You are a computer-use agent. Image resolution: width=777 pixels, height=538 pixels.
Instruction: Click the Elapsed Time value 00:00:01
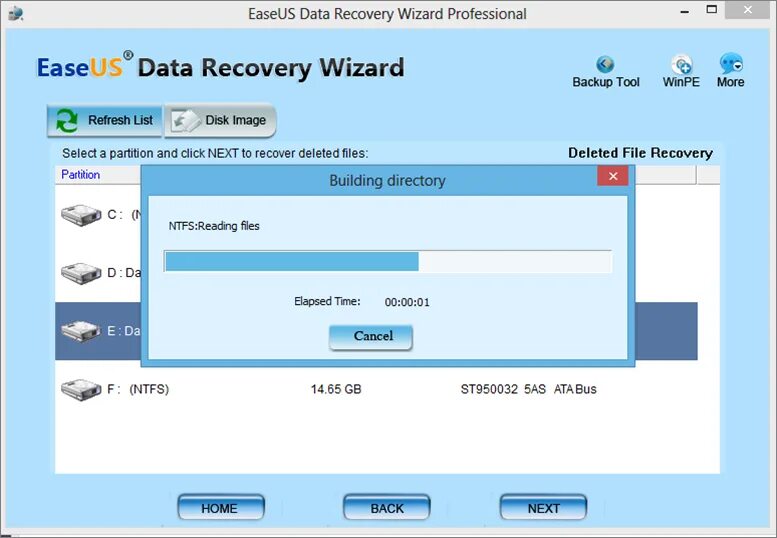click(x=407, y=302)
